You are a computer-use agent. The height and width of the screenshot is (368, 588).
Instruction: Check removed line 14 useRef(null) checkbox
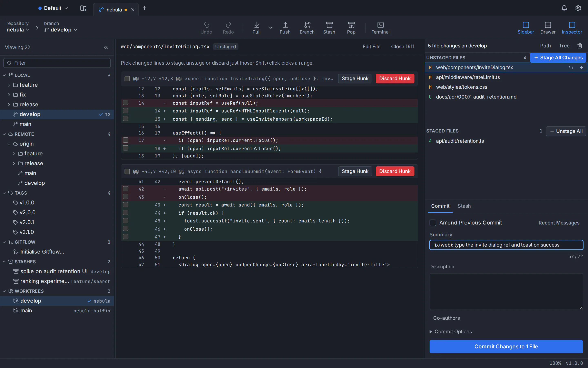click(x=126, y=102)
